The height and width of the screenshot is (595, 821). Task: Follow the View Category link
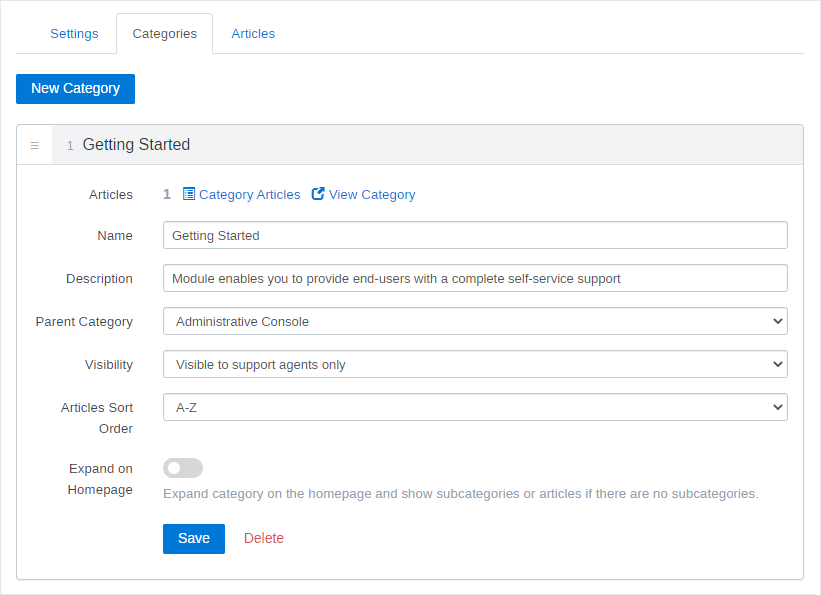pos(372,194)
